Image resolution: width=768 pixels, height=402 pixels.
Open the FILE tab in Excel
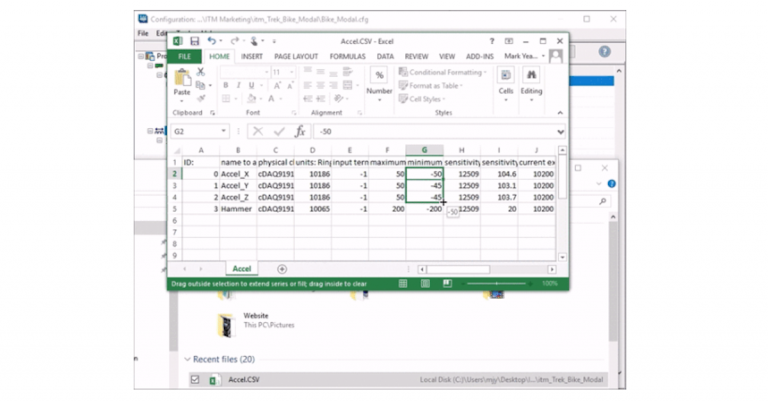point(185,56)
